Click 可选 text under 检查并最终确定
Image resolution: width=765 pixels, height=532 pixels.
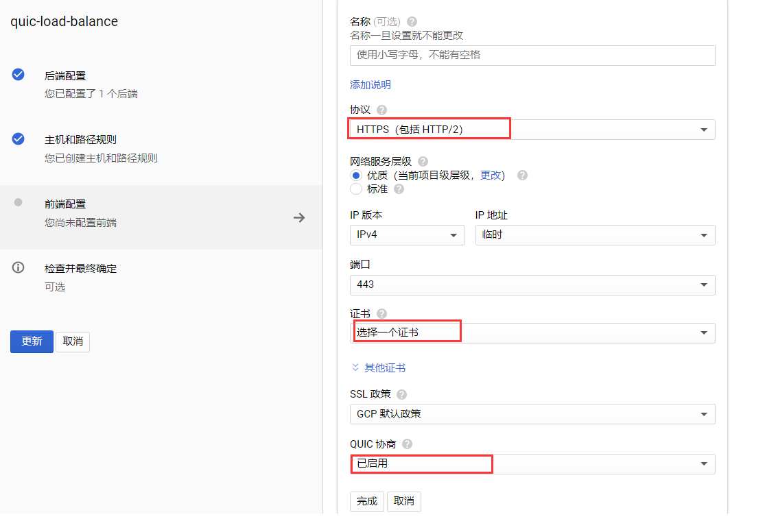[55, 287]
